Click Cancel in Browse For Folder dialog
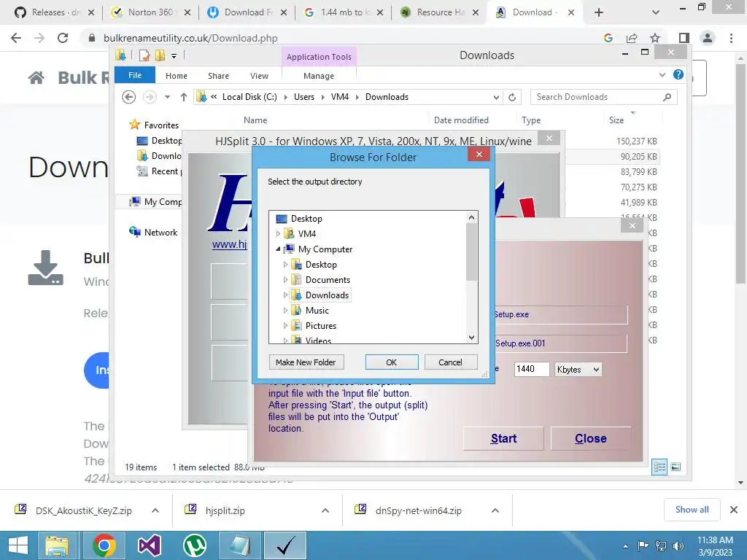Image resolution: width=747 pixels, height=560 pixels. coord(450,362)
